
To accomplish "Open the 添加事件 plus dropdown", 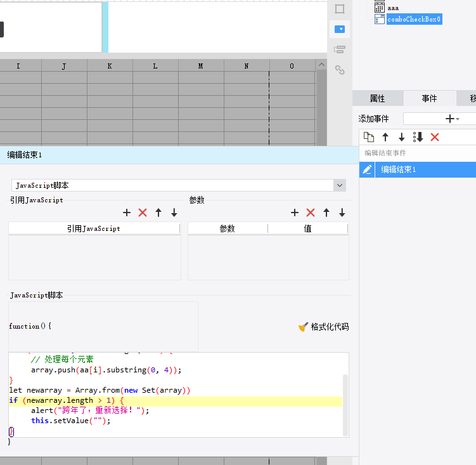I will pos(452,119).
